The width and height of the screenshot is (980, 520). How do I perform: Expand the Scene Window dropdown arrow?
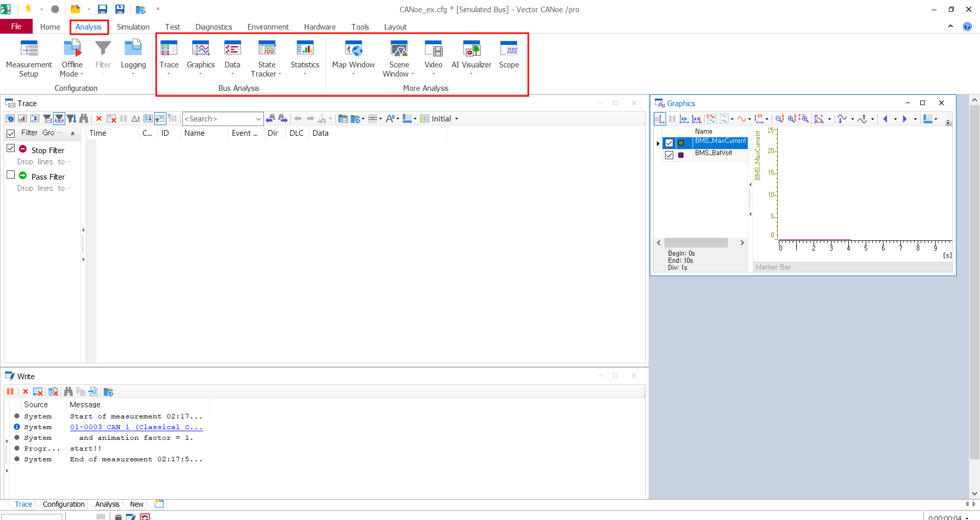(412, 75)
